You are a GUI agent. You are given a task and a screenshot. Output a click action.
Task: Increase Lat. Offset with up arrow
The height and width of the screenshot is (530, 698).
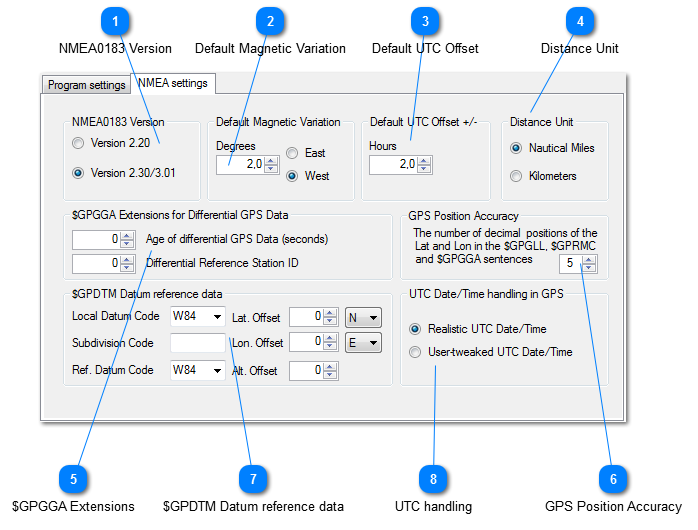point(330,313)
